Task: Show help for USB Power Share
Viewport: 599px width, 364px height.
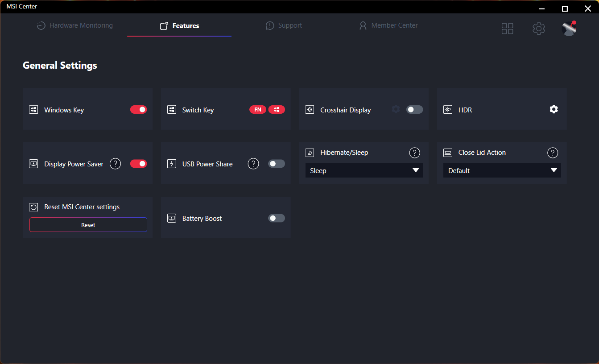Action: [253, 164]
